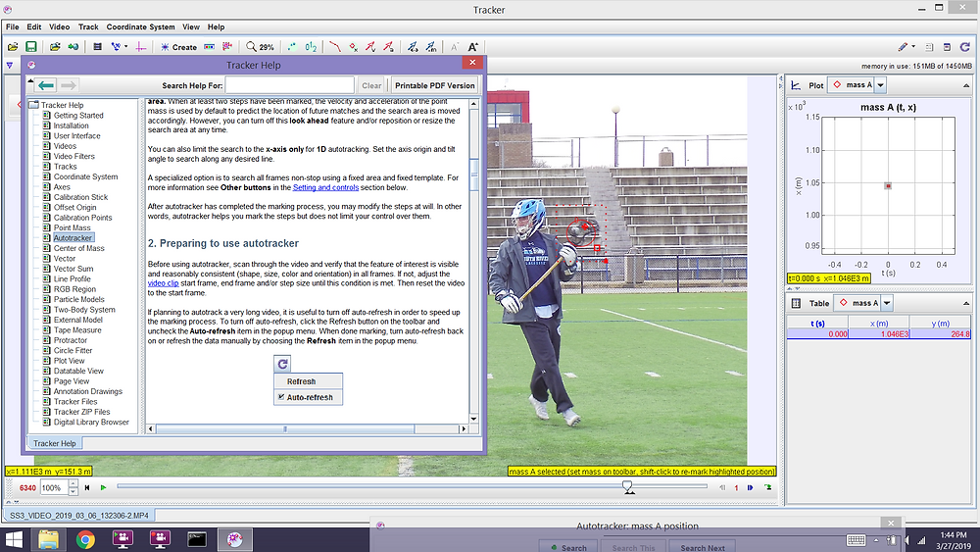Click Create to add a new track

[x=178, y=47]
